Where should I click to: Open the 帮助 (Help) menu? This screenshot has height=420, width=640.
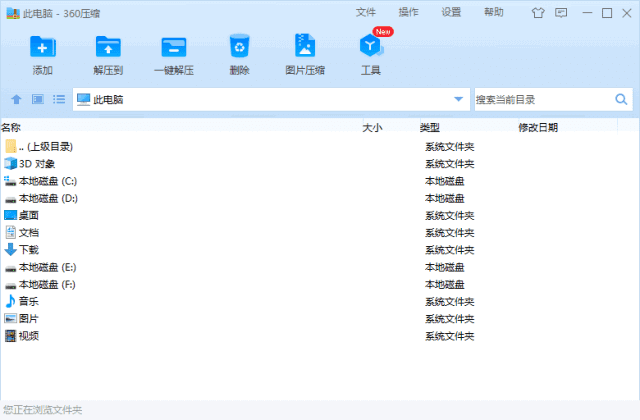(494, 13)
